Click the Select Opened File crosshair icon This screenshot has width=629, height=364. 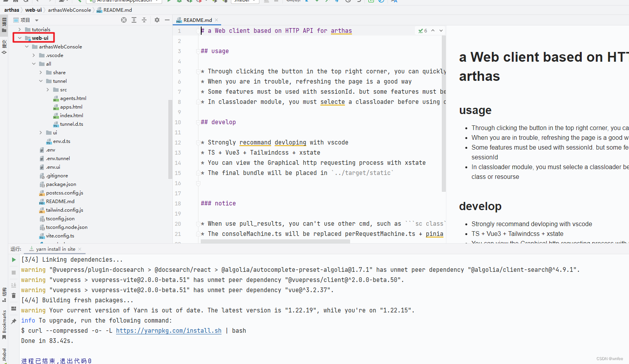(x=124, y=20)
